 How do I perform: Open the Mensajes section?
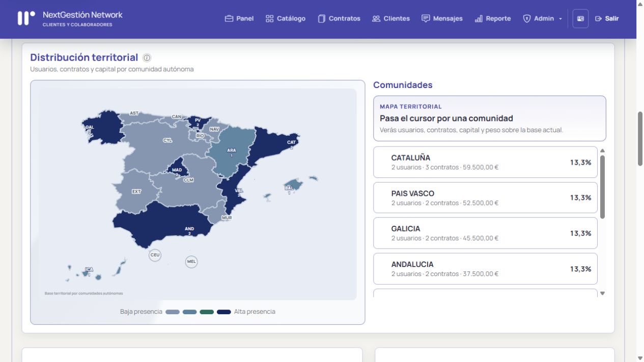(442, 18)
